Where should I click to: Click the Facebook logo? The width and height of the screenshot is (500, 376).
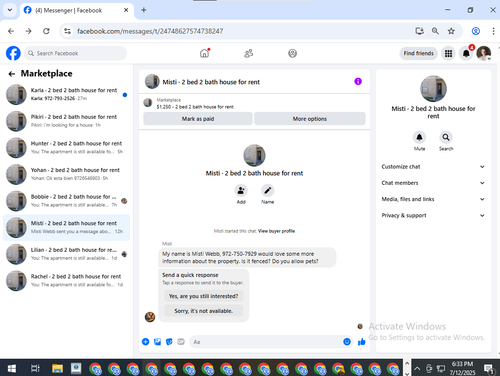[13, 53]
